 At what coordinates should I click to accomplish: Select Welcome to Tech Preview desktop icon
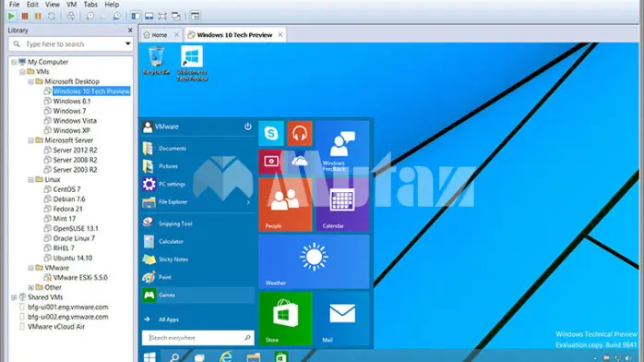pos(192,64)
